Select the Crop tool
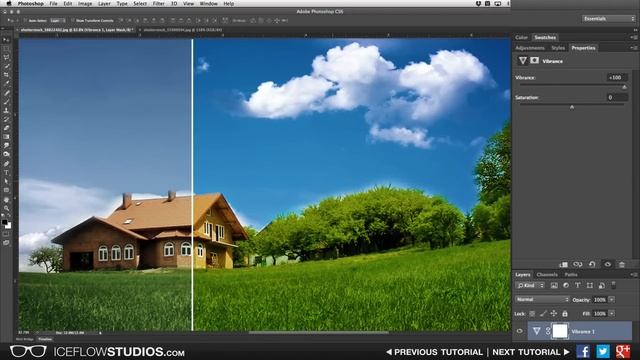The width and height of the screenshot is (640, 360). coord(6,75)
